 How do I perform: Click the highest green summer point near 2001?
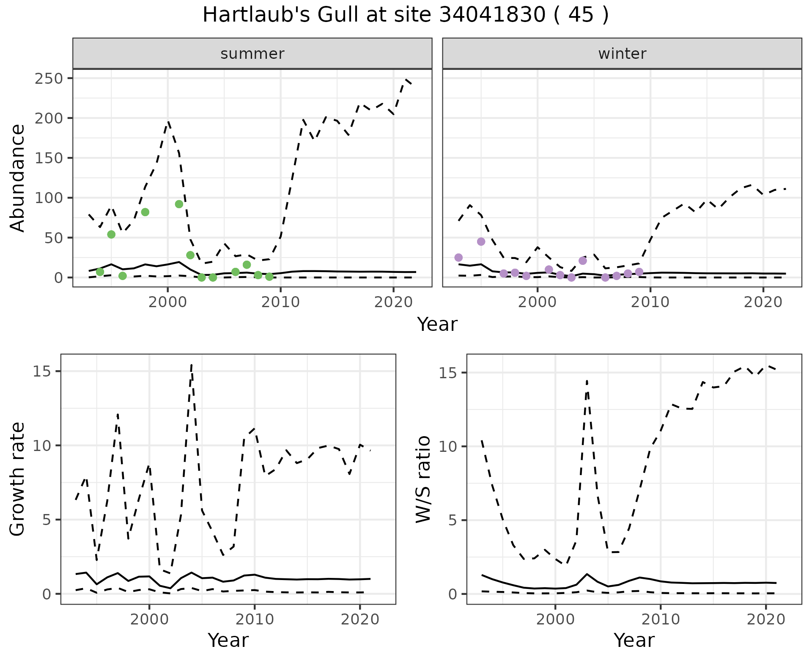(179, 204)
